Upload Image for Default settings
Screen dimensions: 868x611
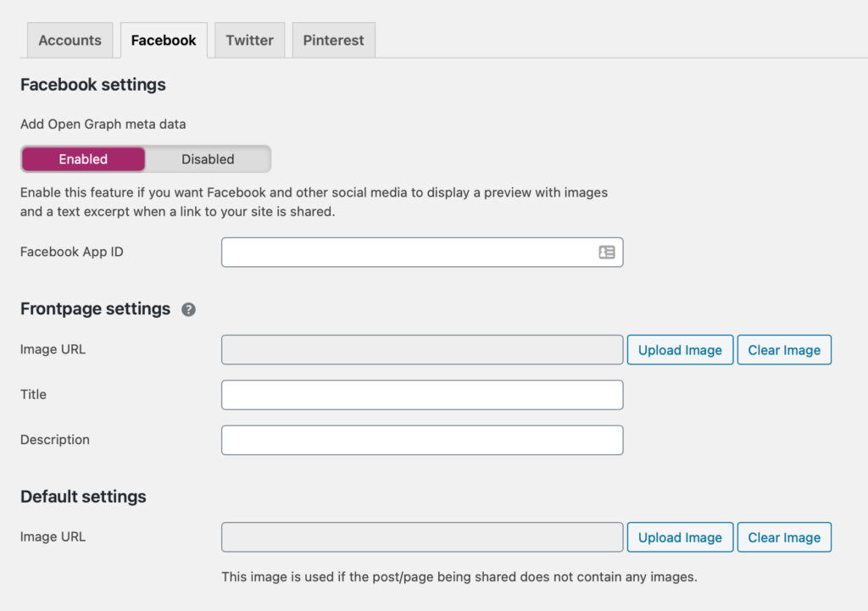pos(680,537)
